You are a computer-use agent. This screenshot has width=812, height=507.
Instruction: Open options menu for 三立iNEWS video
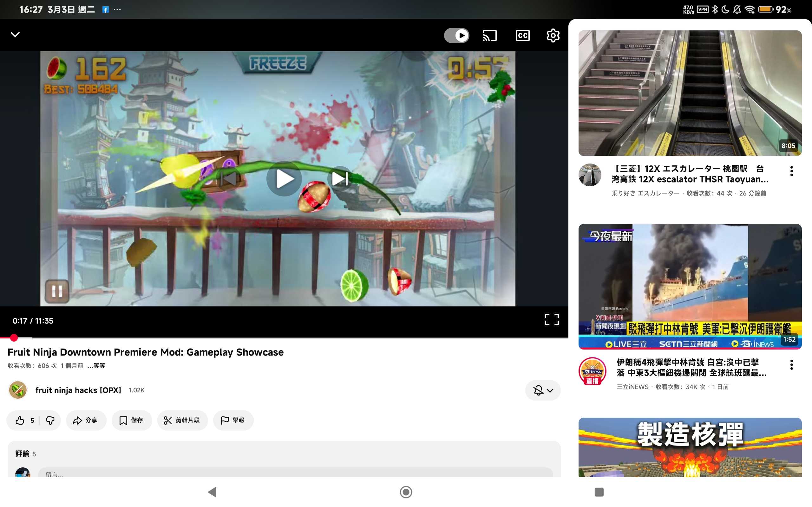pyautogui.click(x=791, y=364)
